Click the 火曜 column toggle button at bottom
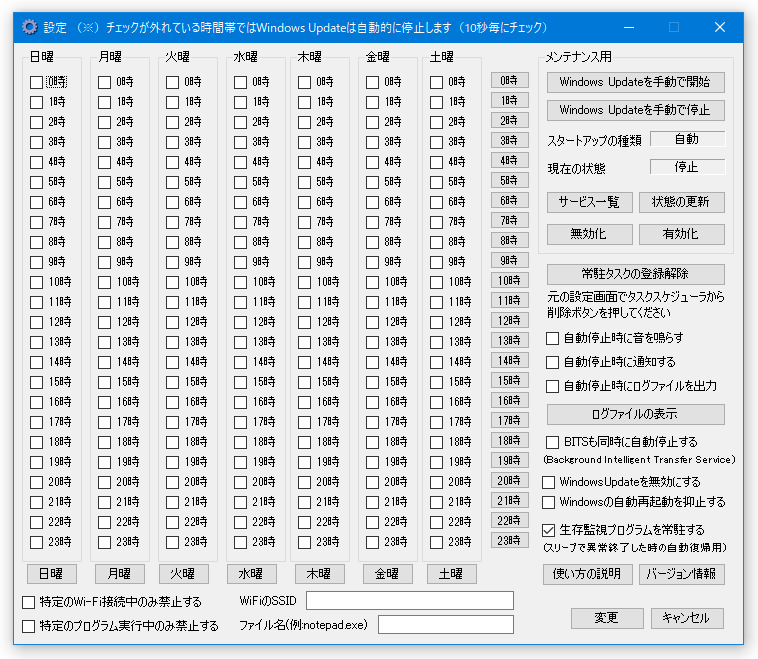 (x=184, y=574)
